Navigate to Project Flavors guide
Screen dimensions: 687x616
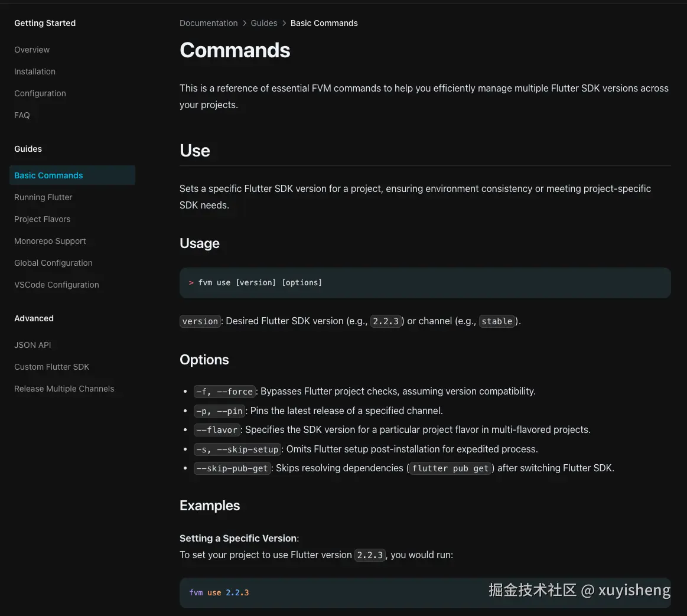tap(42, 219)
